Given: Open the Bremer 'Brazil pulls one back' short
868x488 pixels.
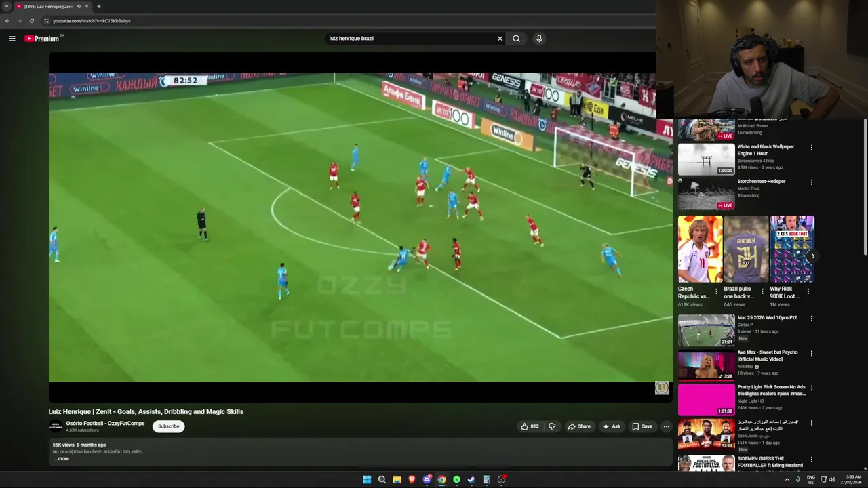Looking at the screenshot, I should pos(746,249).
